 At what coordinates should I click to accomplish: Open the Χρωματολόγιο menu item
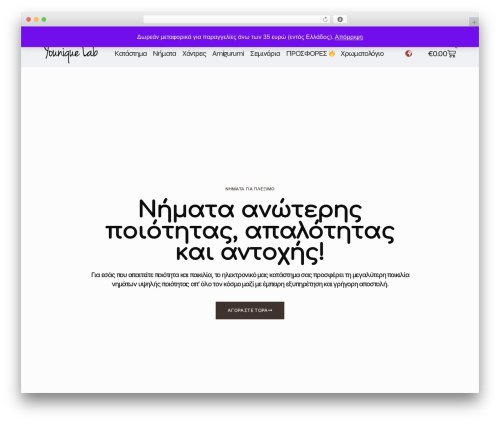[x=362, y=54]
